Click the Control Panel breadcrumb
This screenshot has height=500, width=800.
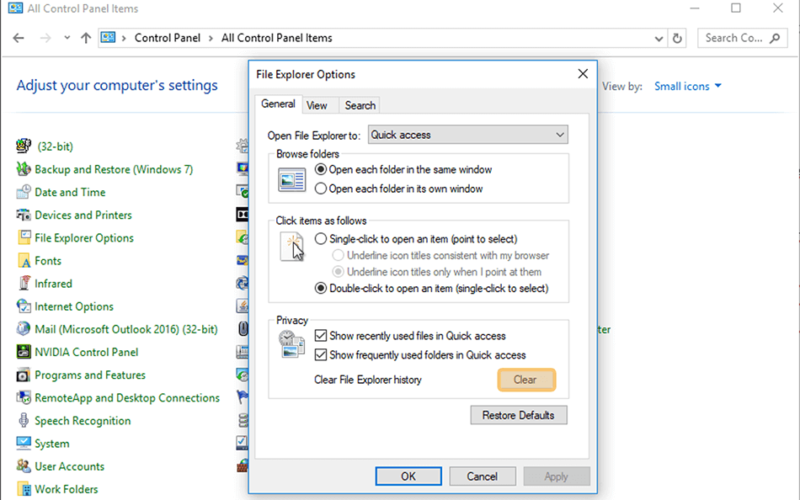pyautogui.click(x=167, y=38)
